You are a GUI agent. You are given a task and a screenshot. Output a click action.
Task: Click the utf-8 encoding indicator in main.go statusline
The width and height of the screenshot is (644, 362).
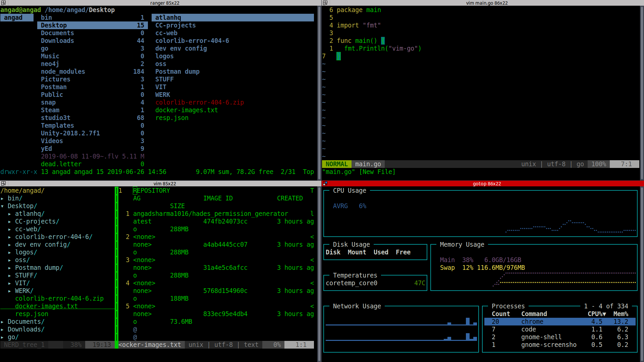556,164
